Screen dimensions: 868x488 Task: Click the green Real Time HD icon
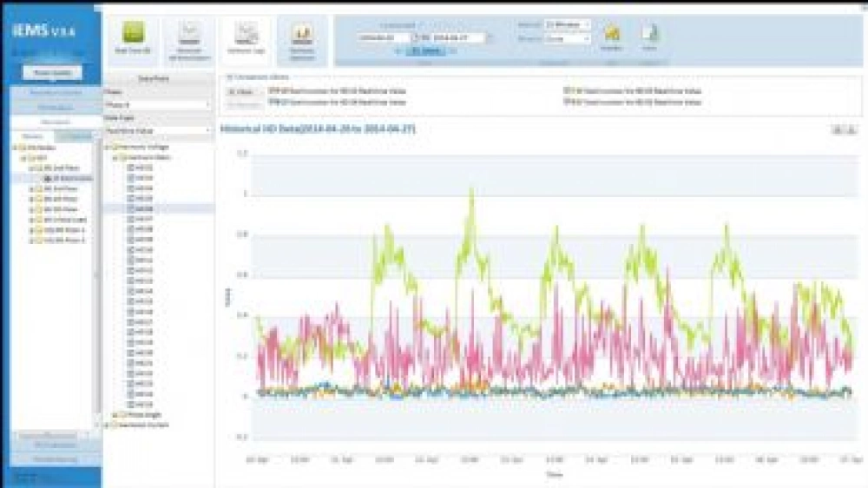[x=133, y=35]
